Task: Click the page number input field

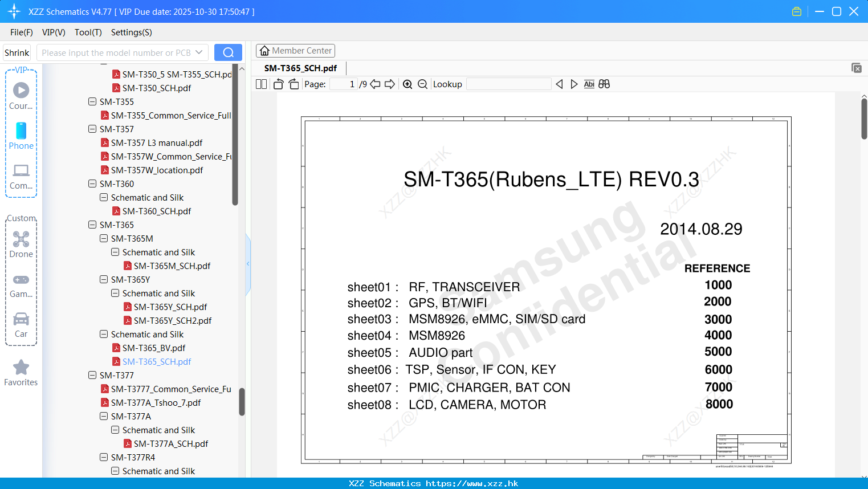Action: pyautogui.click(x=344, y=84)
